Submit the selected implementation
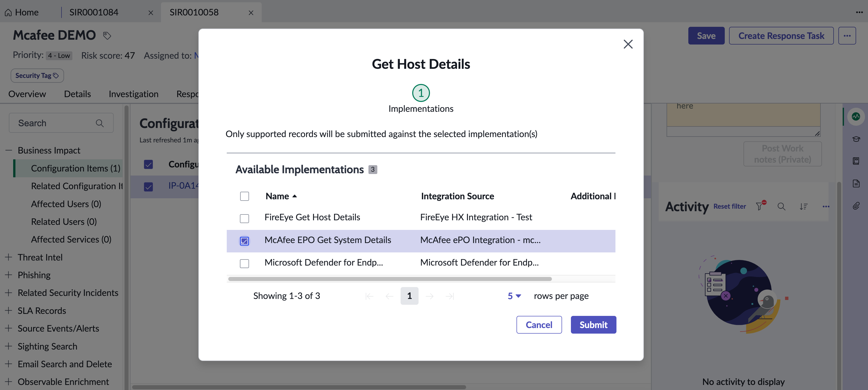The height and width of the screenshot is (390, 868). click(x=593, y=325)
